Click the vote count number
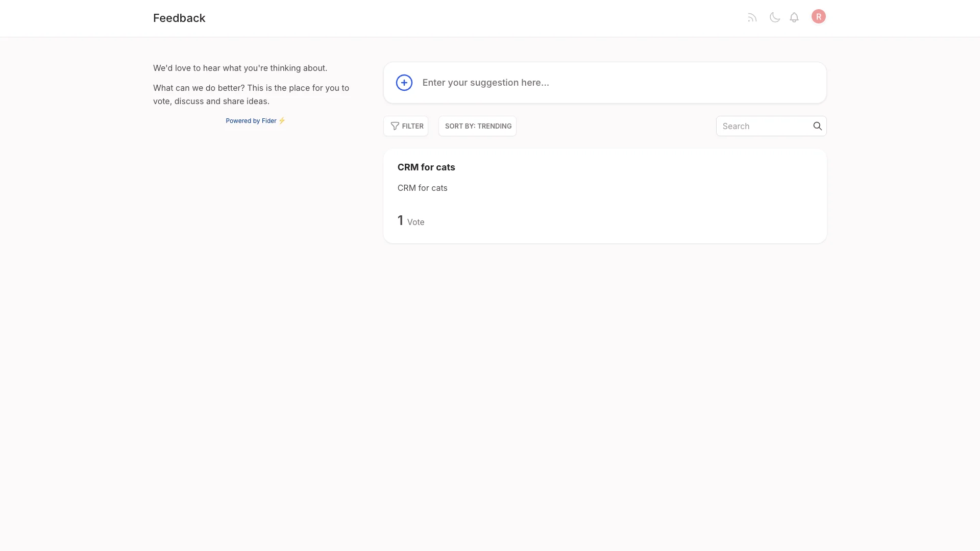980x551 pixels. (x=400, y=220)
